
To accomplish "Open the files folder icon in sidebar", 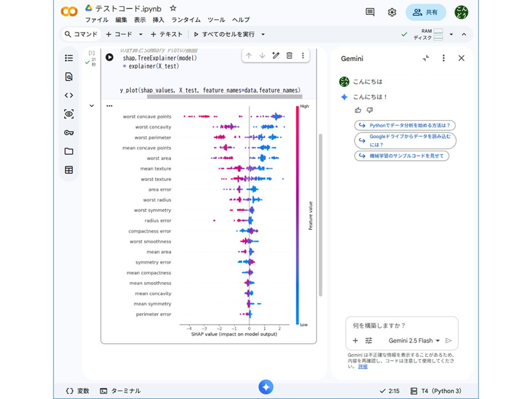I will tap(69, 151).
